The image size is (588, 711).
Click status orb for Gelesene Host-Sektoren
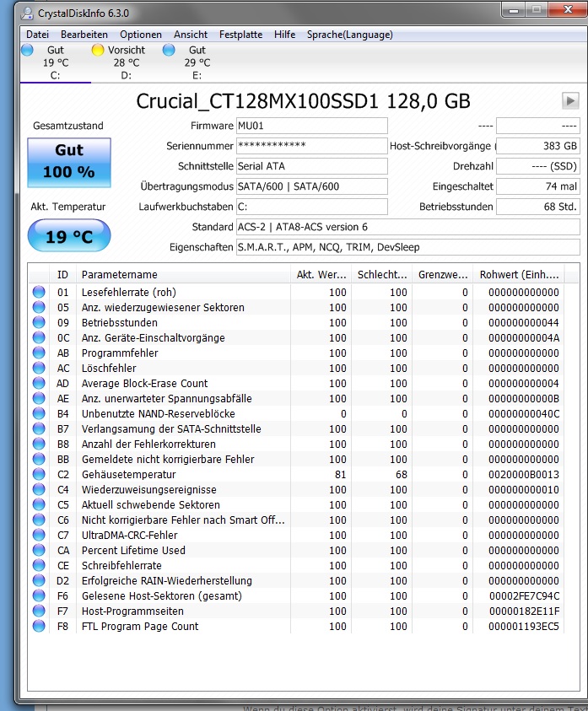(x=39, y=595)
